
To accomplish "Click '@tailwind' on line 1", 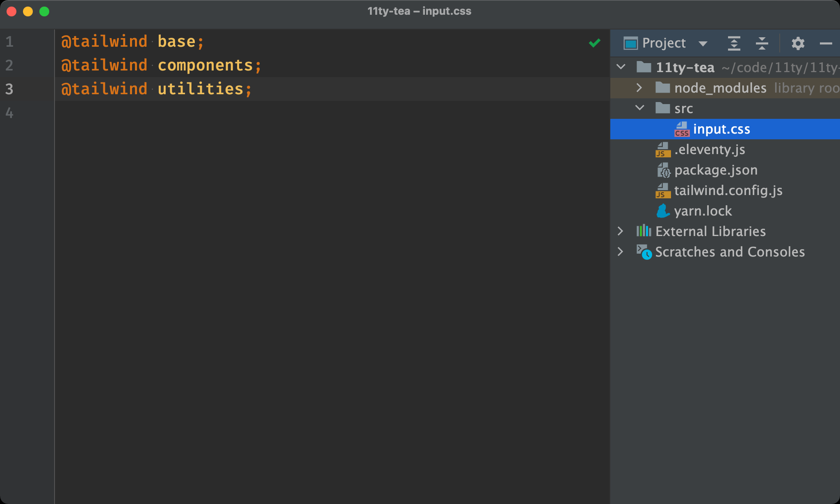I will 104,42.
